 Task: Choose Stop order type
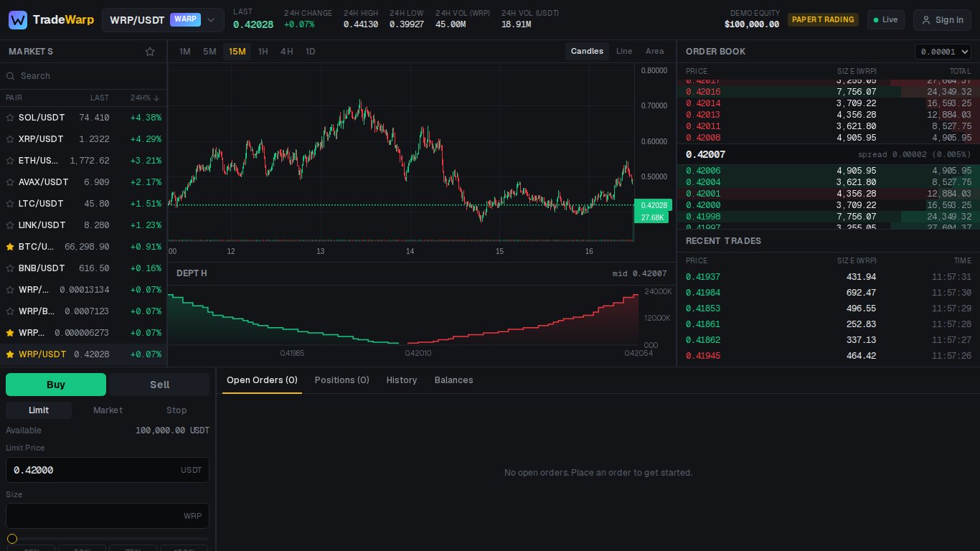(176, 410)
